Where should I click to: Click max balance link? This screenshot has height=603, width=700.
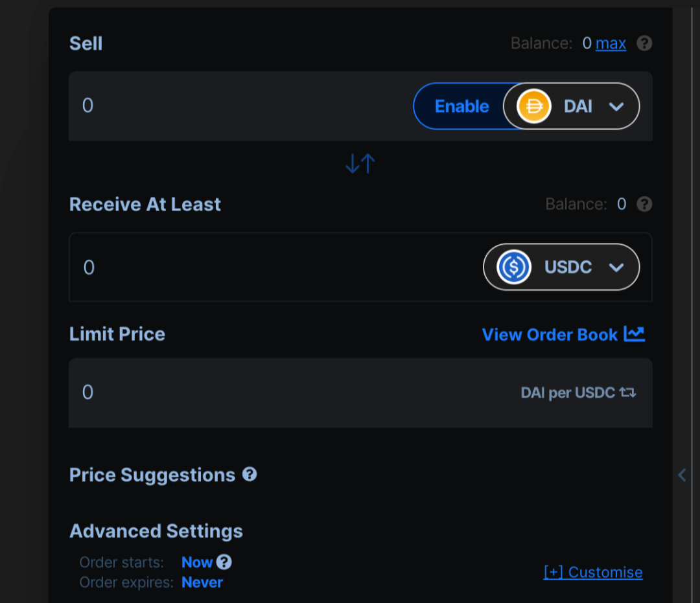click(x=611, y=43)
